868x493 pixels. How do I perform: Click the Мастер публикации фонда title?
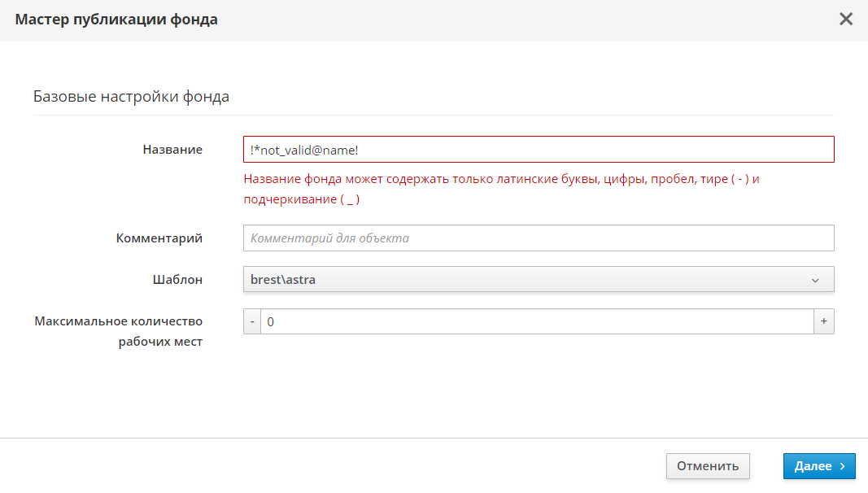(x=116, y=20)
